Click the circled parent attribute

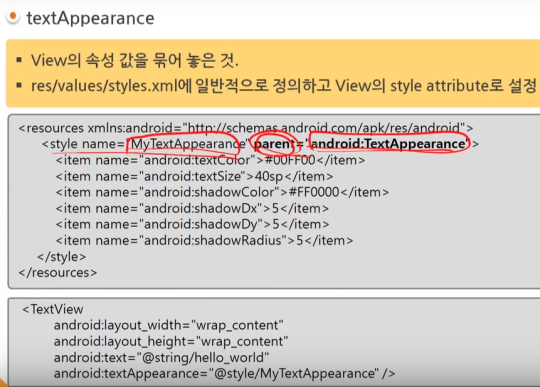pyautogui.click(x=274, y=144)
